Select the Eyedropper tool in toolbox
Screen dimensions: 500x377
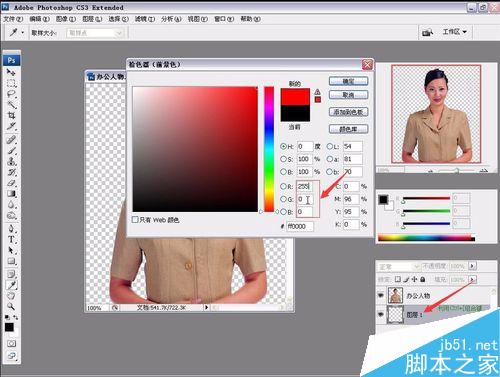point(11,285)
